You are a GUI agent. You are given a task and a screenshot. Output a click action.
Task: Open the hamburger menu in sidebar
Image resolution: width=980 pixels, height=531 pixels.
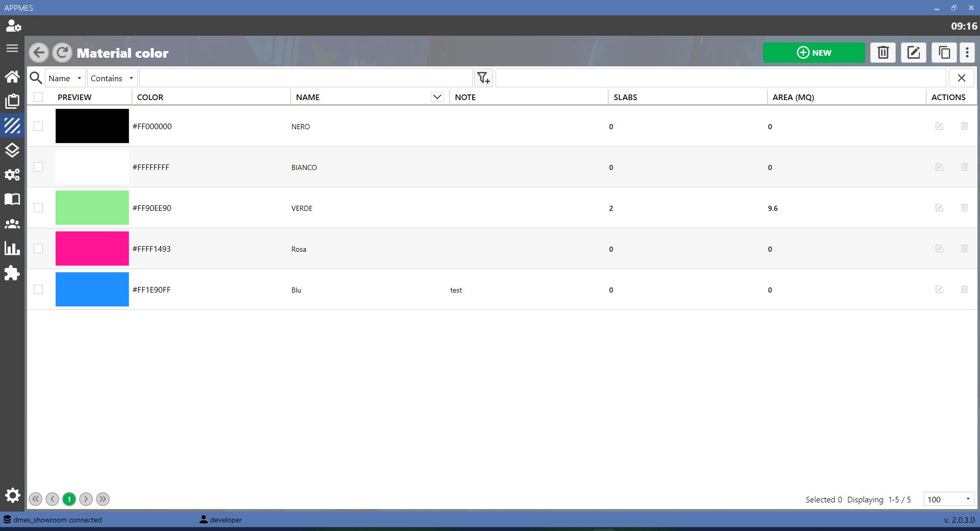(12, 49)
